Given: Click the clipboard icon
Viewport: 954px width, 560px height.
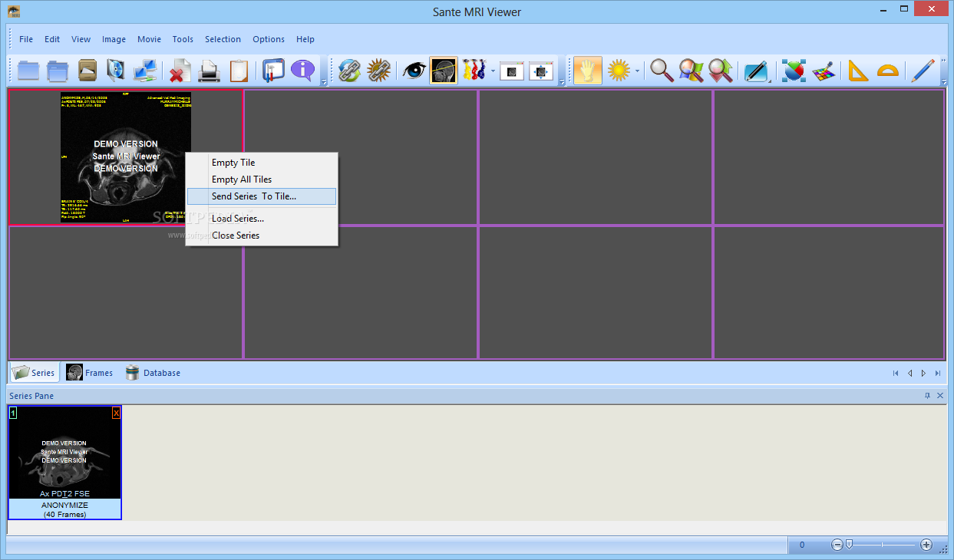Looking at the screenshot, I should coord(239,71).
